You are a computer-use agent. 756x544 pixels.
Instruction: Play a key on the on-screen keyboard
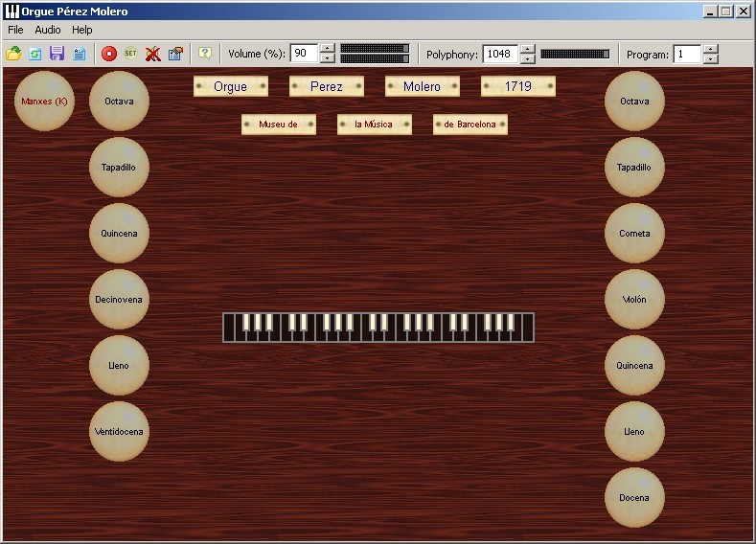tap(378, 328)
